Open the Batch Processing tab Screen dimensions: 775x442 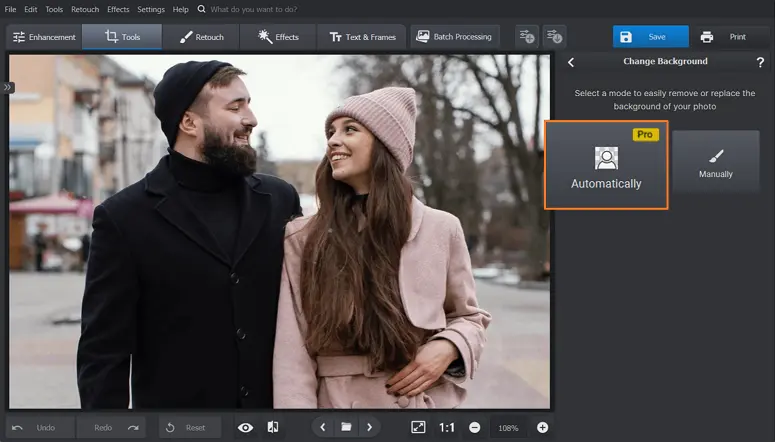[x=454, y=37]
